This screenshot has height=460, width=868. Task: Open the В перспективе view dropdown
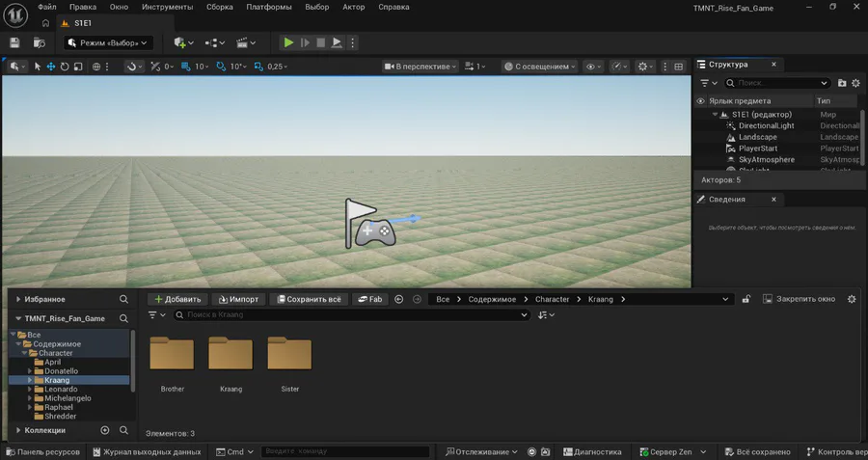click(420, 67)
